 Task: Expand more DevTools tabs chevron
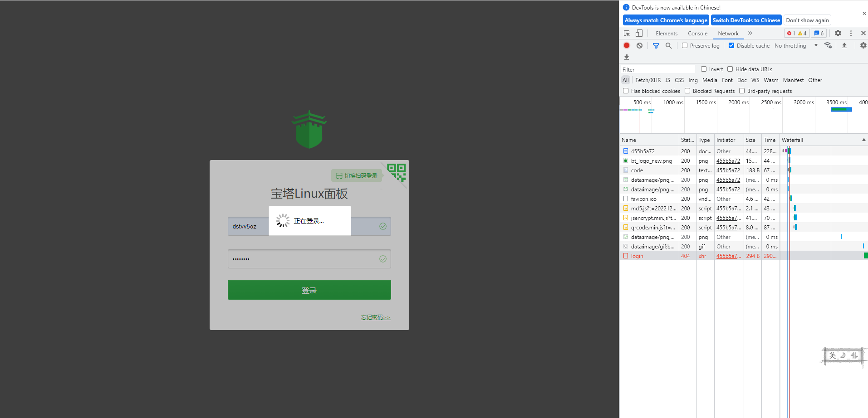(x=750, y=33)
